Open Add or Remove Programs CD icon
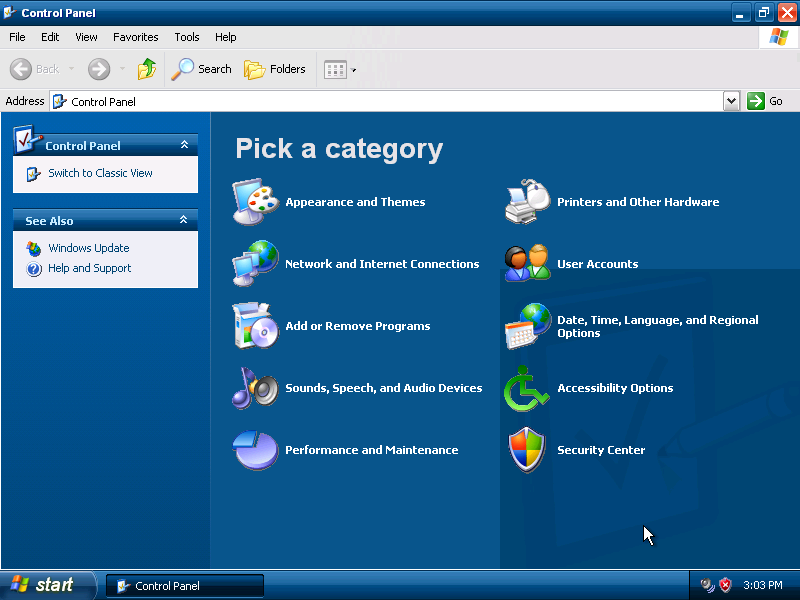The height and width of the screenshot is (600, 800). coord(256,326)
